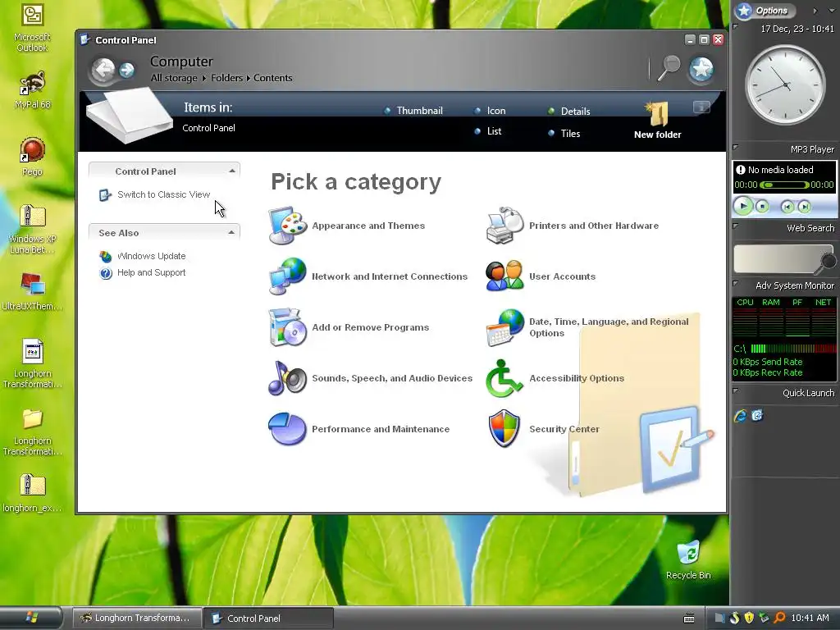Open Add or Remove Programs icon
The image size is (840, 630).
[x=288, y=327]
